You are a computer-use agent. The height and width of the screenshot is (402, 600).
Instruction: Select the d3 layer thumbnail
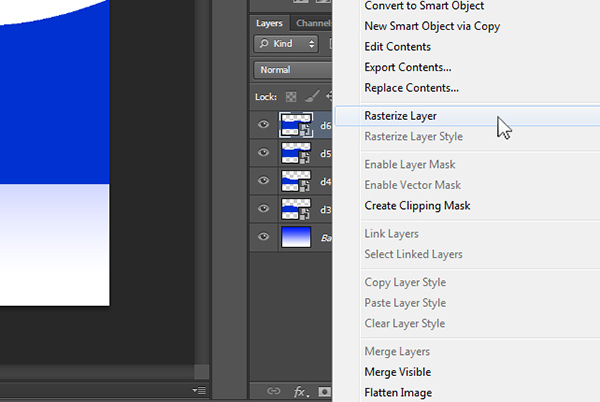pos(297,209)
